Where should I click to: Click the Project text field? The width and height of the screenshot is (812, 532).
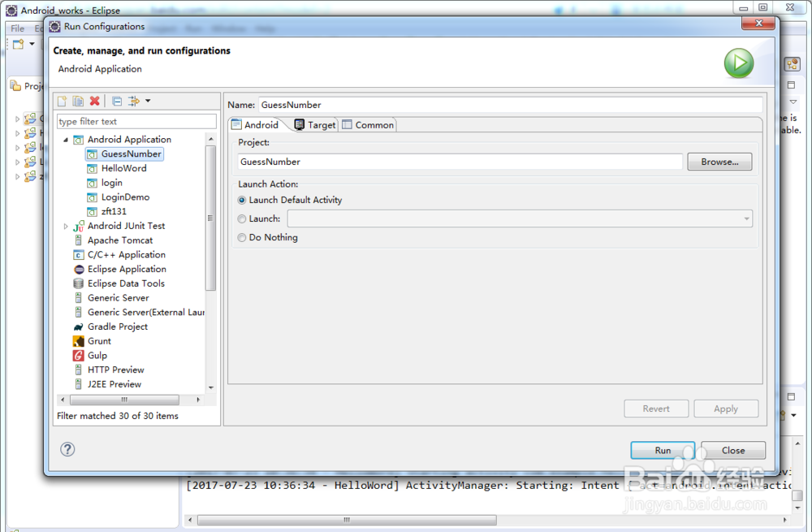pyautogui.click(x=460, y=162)
